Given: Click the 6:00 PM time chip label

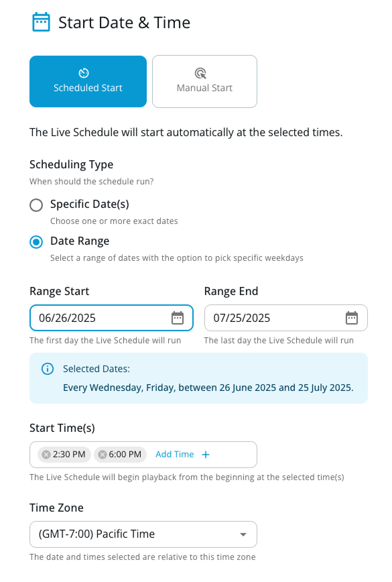Looking at the screenshot, I should click(x=125, y=455).
